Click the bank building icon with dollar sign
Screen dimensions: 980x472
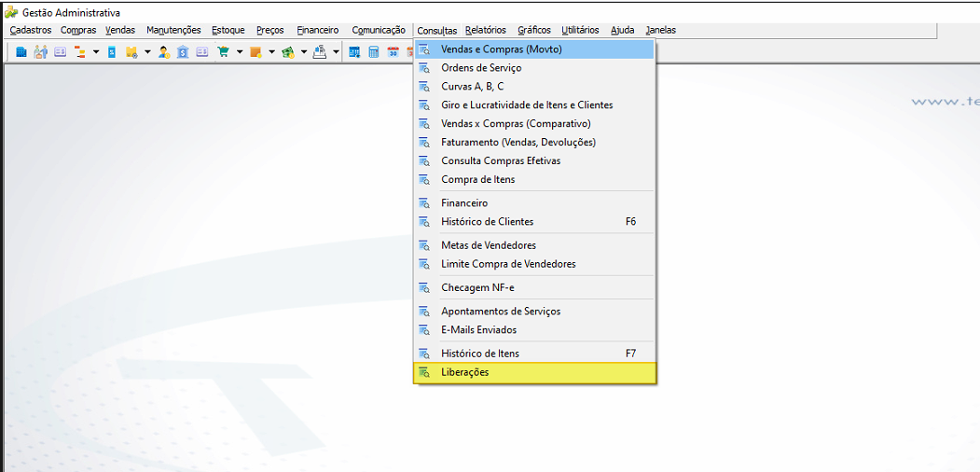183,52
